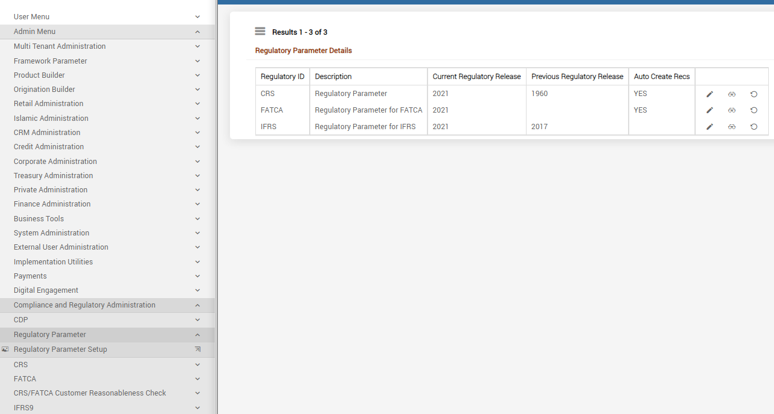Open the Payments menu item
774x414 pixels.
click(x=107, y=276)
